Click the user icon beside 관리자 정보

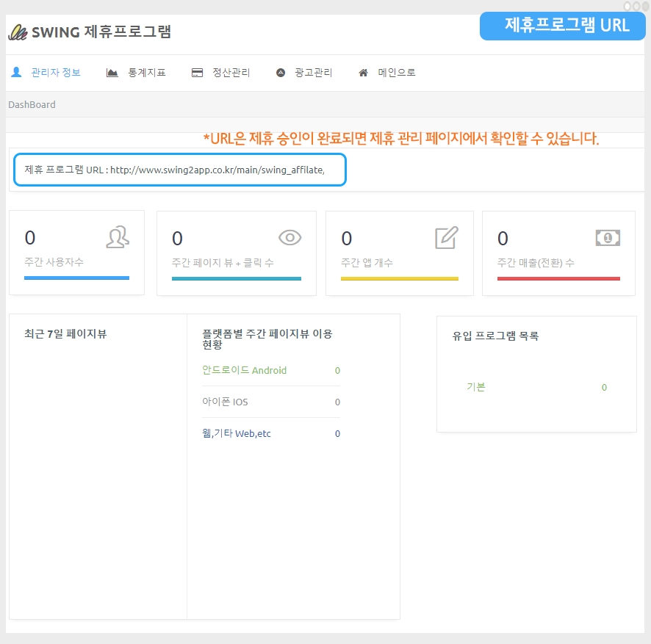click(x=16, y=73)
